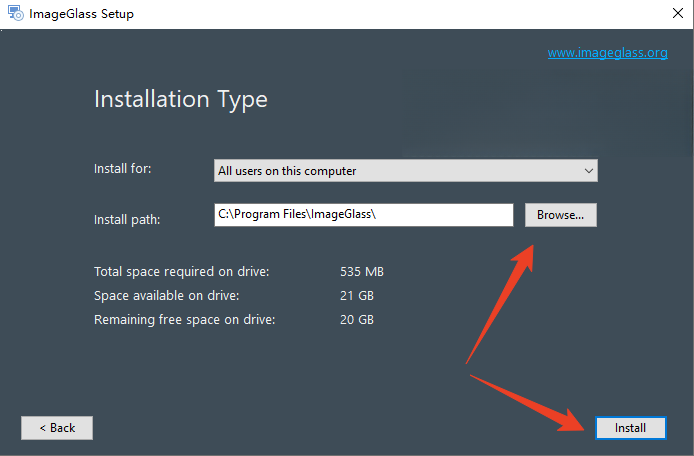The height and width of the screenshot is (456, 694).
Task: Expand the Install for dropdown
Action: coord(405,170)
